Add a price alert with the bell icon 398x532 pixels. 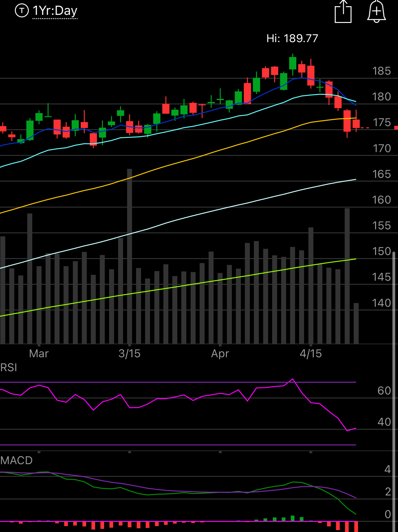coord(376,11)
